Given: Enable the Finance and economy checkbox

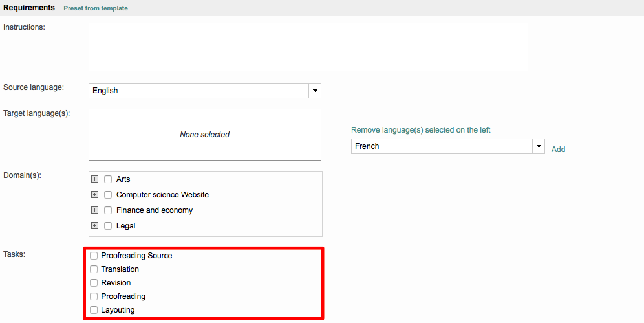Looking at the screenshot, I should tap(108, 210).
